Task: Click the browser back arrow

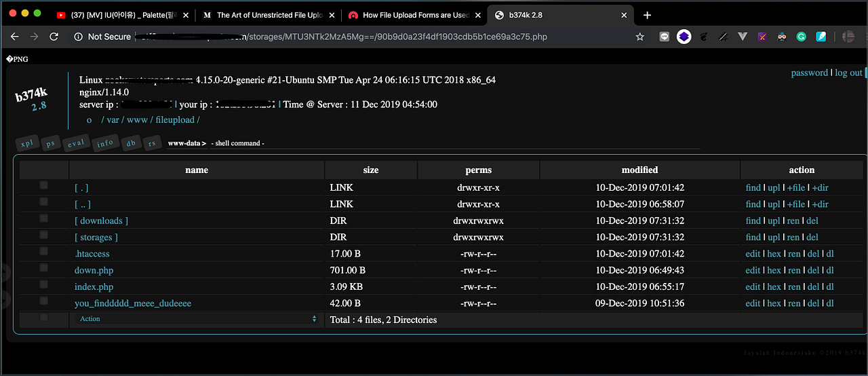Action: [x=15, y=37]
